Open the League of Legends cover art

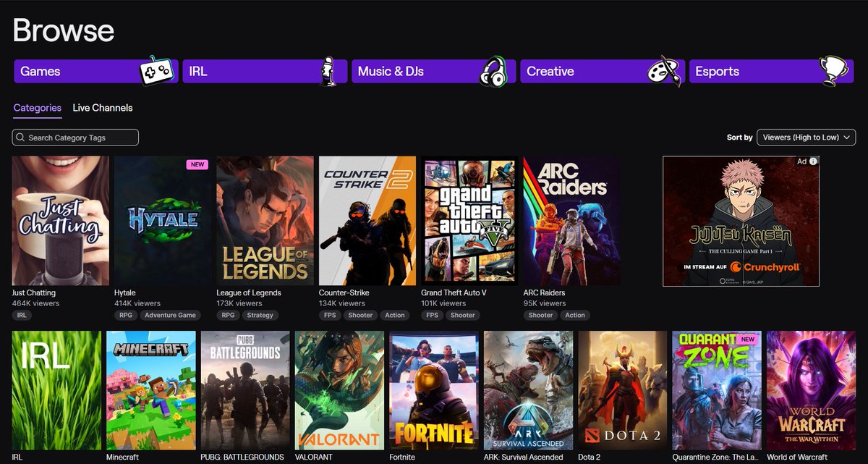click(265, 221)
